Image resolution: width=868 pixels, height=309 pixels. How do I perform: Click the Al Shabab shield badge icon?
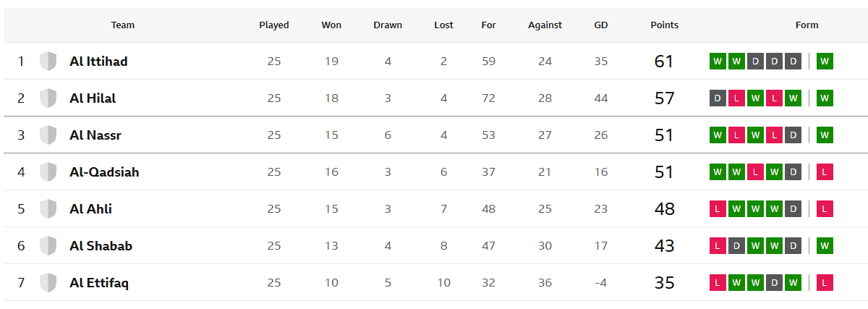48,246
